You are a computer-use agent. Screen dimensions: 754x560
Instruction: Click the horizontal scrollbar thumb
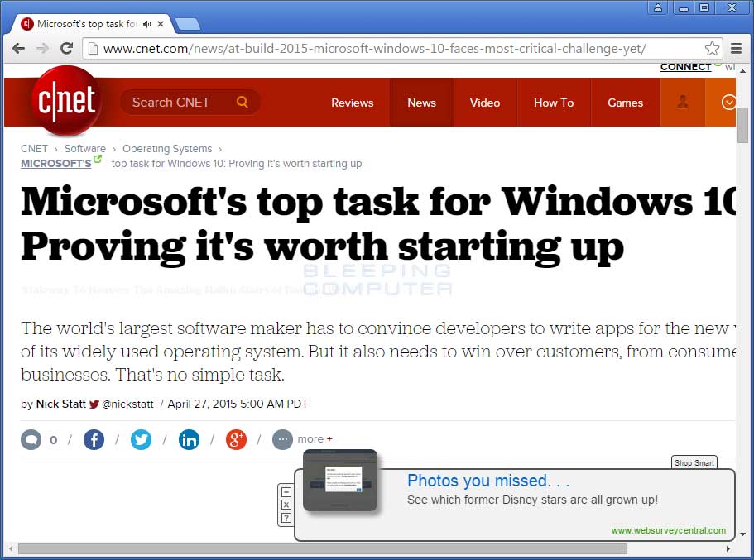[323, 548]
